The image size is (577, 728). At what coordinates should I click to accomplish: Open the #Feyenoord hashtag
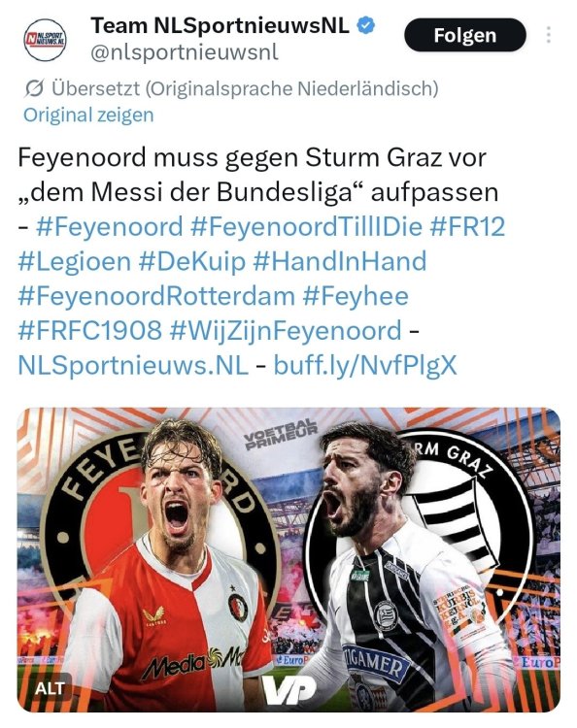click(x=109, y=227)
